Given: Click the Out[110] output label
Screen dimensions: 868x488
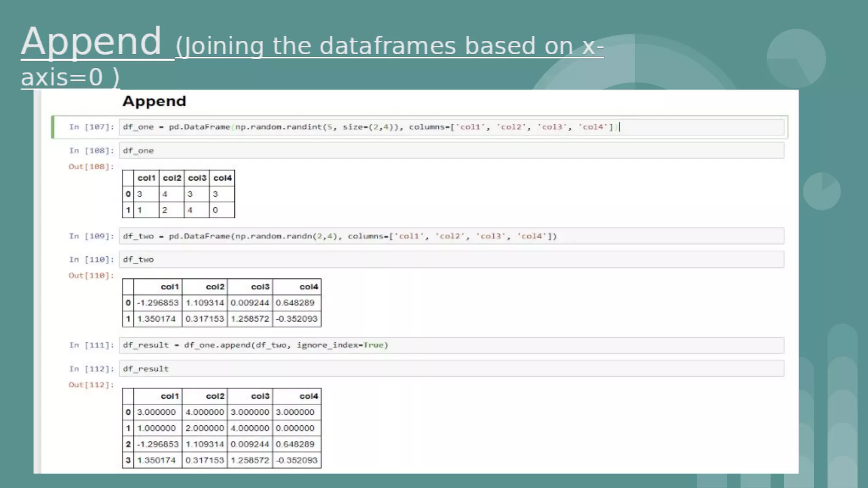Looking at the screenshot, I should click(91, 276).
